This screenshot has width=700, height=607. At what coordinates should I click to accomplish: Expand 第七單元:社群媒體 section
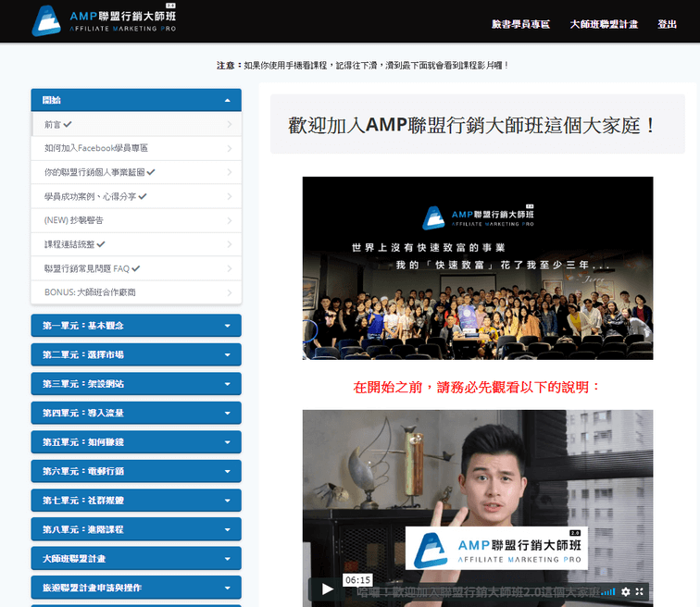coord(136,501)
